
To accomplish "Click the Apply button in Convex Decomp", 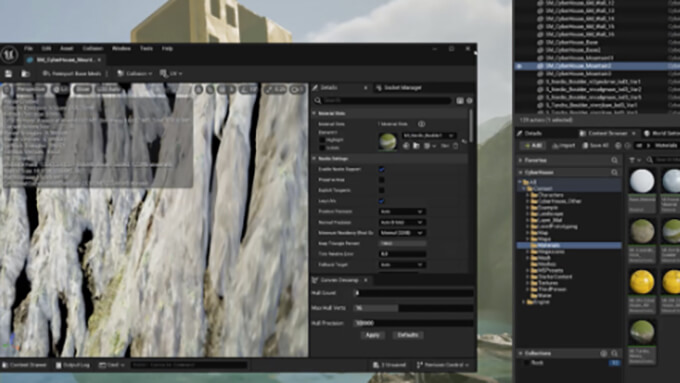I will 373,335.
